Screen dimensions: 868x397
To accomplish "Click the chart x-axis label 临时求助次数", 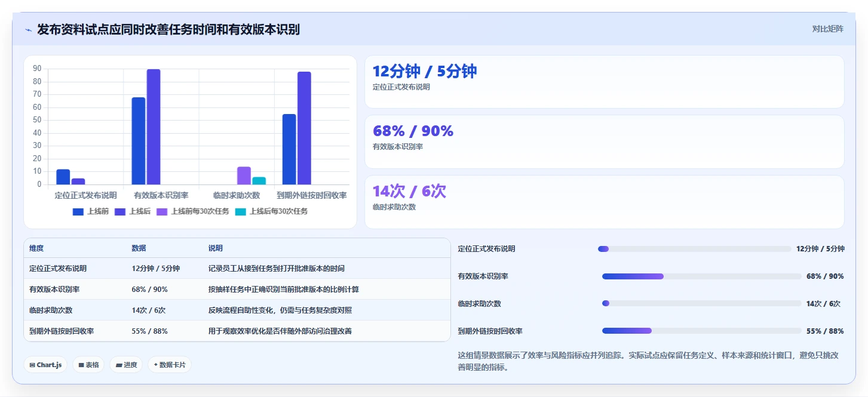I will coord(237,195).
